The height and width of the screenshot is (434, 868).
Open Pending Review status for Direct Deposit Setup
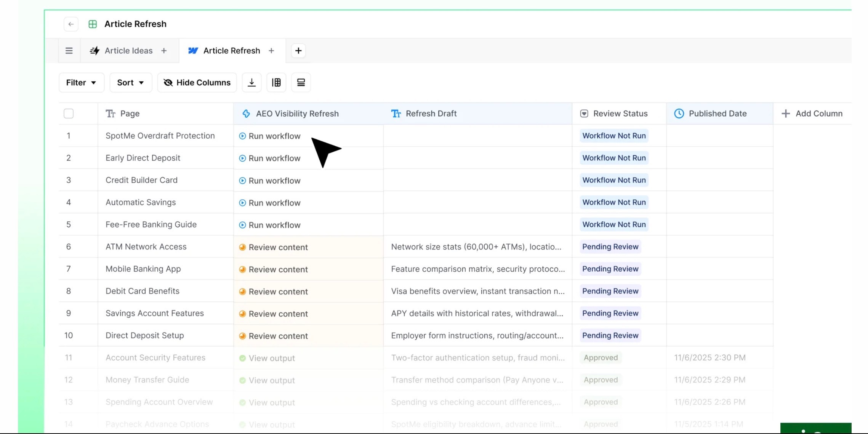pos(610,335)
